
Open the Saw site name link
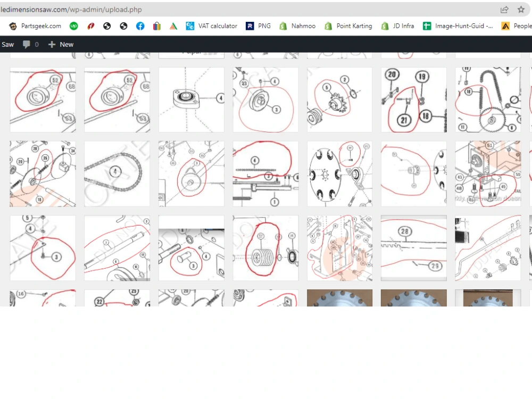pyautogui.click(x=7, y=45)
